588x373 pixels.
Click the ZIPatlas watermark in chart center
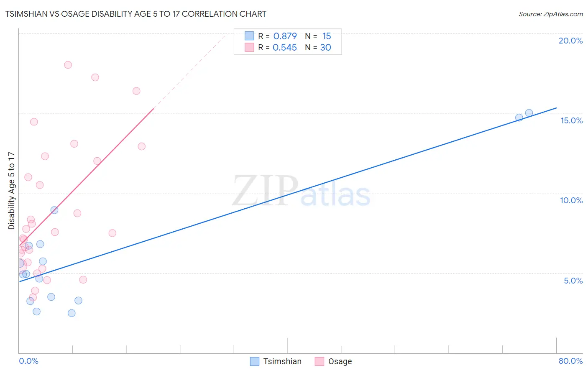[302, 191]
